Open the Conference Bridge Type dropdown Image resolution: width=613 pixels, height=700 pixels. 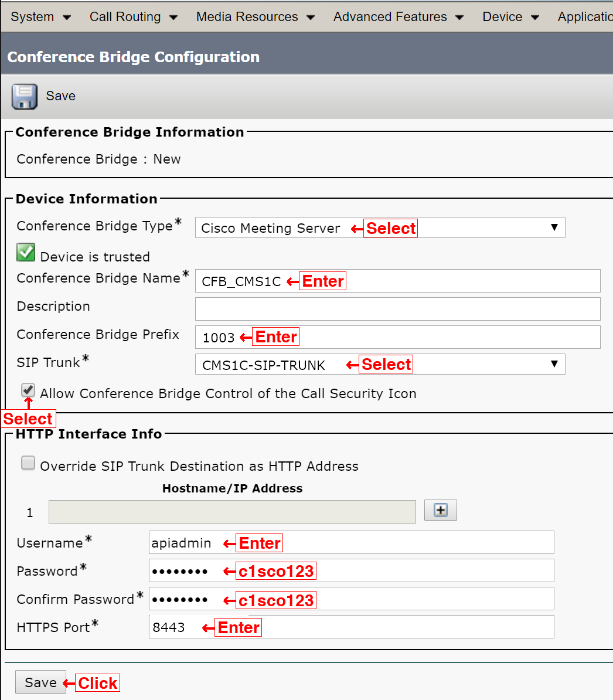(x=380, y=227)
